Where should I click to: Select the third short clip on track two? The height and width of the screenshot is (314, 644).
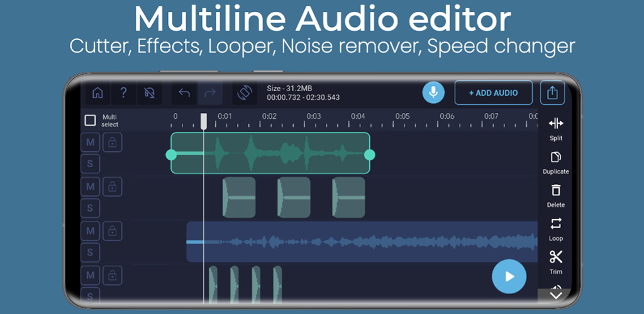[348, 198]
